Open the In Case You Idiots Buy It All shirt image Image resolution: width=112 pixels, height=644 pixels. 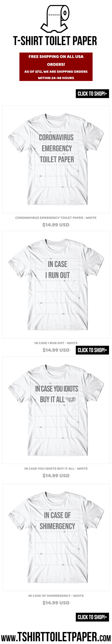pyautogui.click(x=56, y=410)
